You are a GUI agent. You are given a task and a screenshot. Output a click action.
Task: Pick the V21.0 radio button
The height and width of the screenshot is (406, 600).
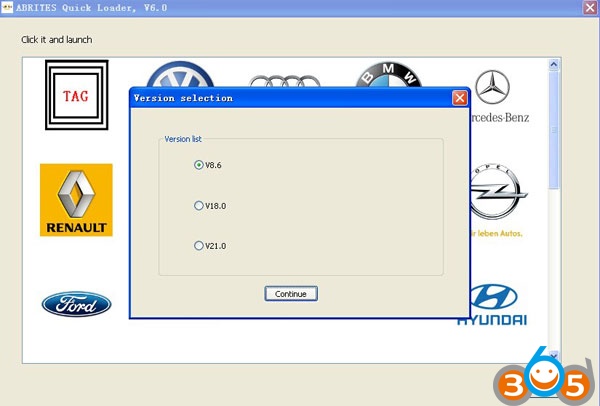198,245
